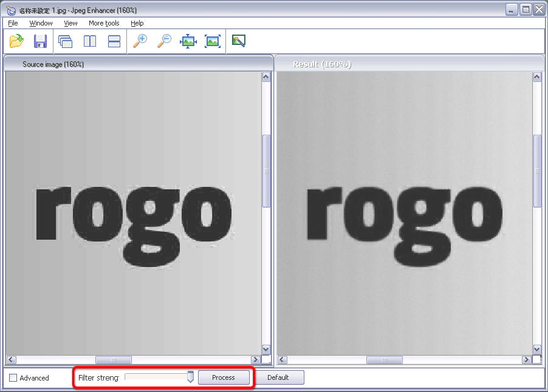Activate the Result (160%) panel title
Screen dimensions: 548x392
(322, 64)
